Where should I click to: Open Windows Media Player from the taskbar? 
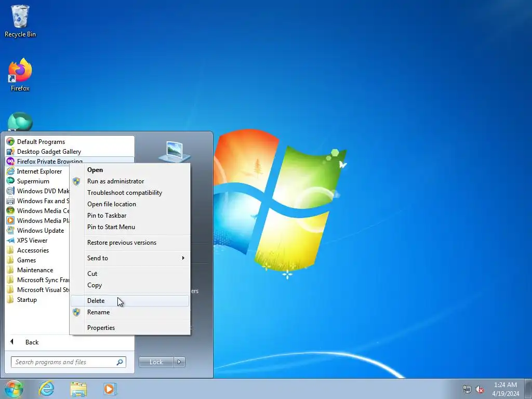point(110,389)
